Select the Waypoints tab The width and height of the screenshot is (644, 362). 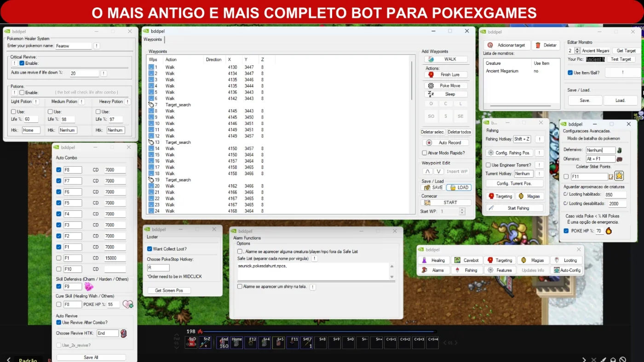[x=153, y=40]
